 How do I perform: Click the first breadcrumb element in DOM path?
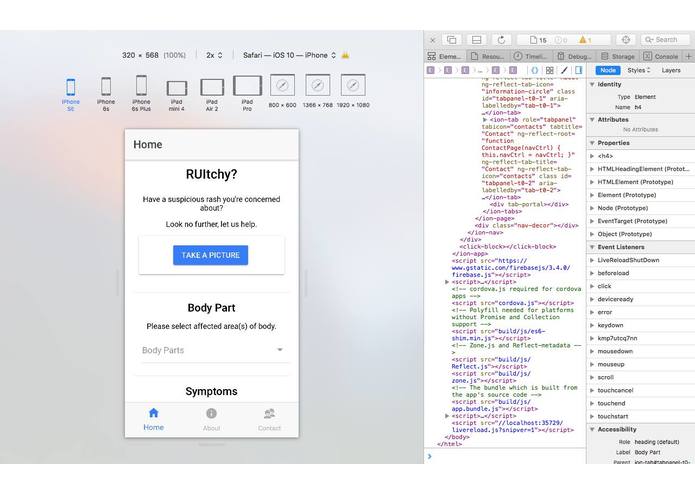(431, 70)
